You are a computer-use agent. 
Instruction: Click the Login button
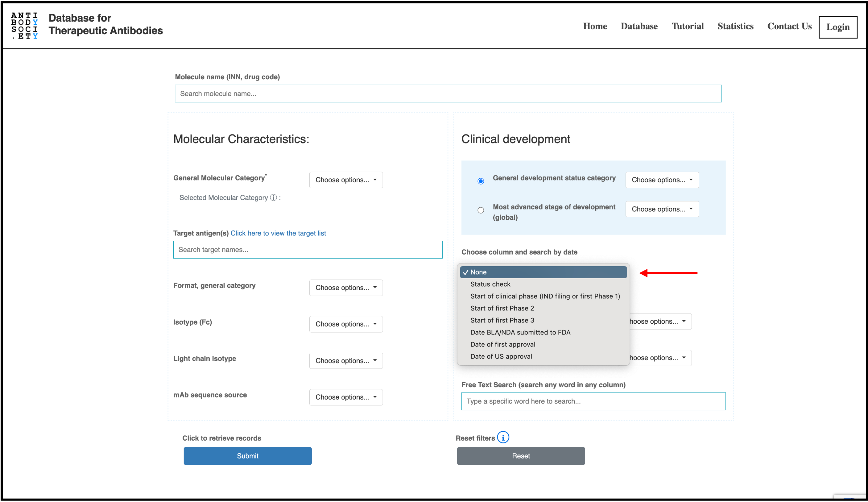tap(837, 27)
